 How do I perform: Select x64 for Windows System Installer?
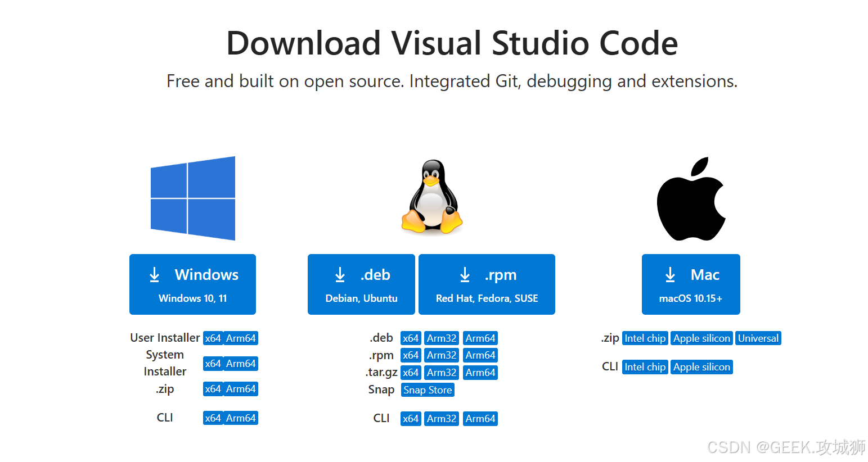(x=213, y=364)
